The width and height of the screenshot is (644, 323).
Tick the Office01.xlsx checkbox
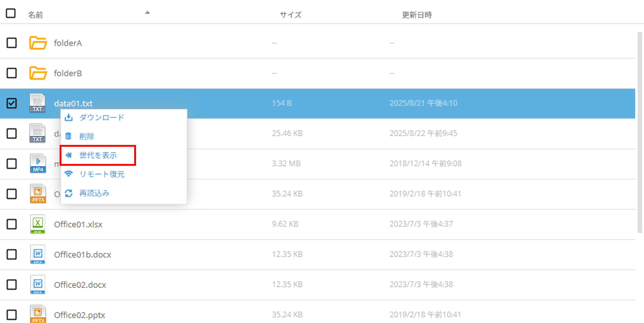12,224
